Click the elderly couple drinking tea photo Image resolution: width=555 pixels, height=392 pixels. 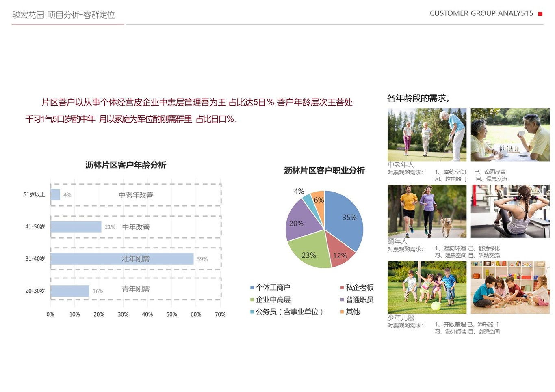click(510, 135)
